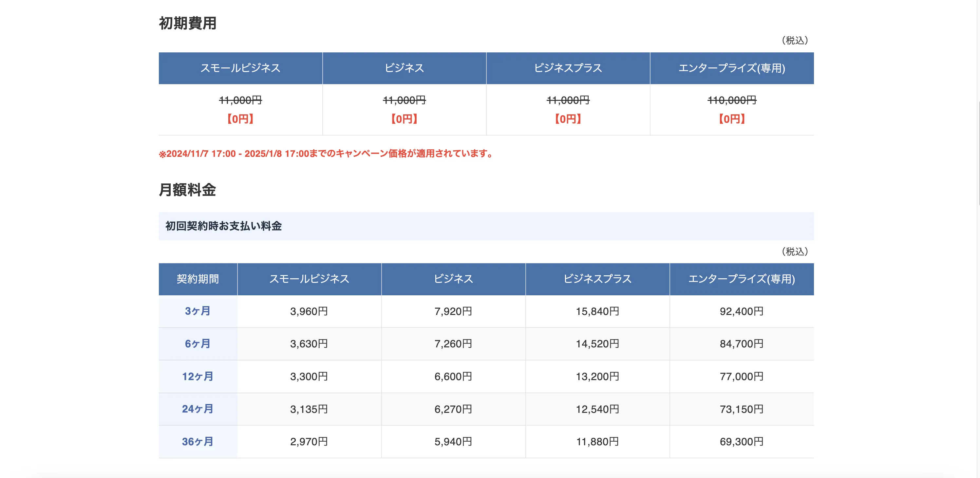Click the 24ヶ月 row label
This screenshot has width=980, height=478.
198,409
